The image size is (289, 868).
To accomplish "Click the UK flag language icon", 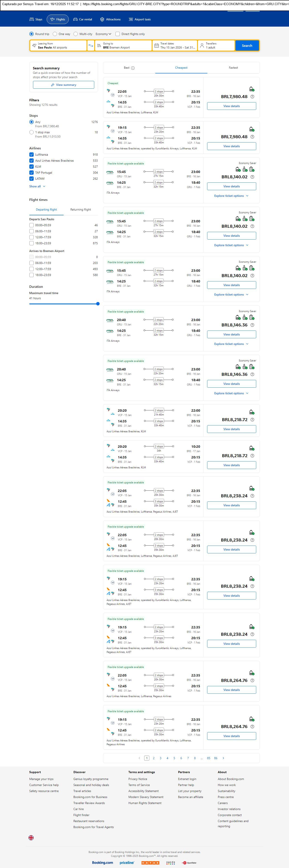I will click(31, 838).
